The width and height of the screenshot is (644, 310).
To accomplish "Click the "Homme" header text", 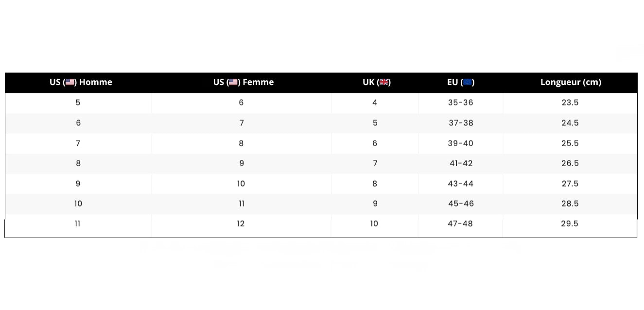I will tap(96, 82).
